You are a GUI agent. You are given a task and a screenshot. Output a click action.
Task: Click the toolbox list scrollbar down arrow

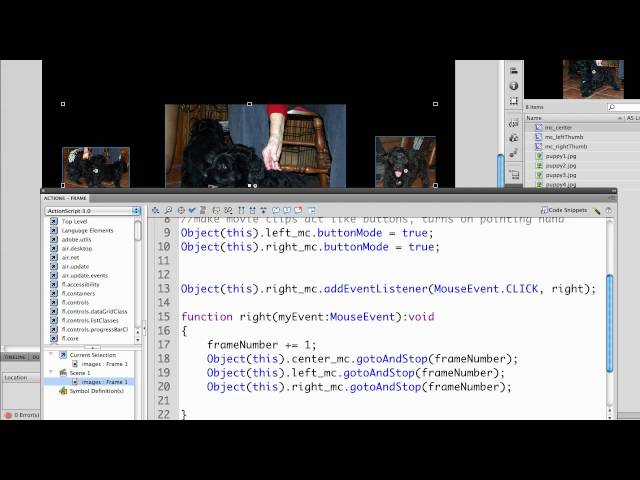[x=138, y=340]
